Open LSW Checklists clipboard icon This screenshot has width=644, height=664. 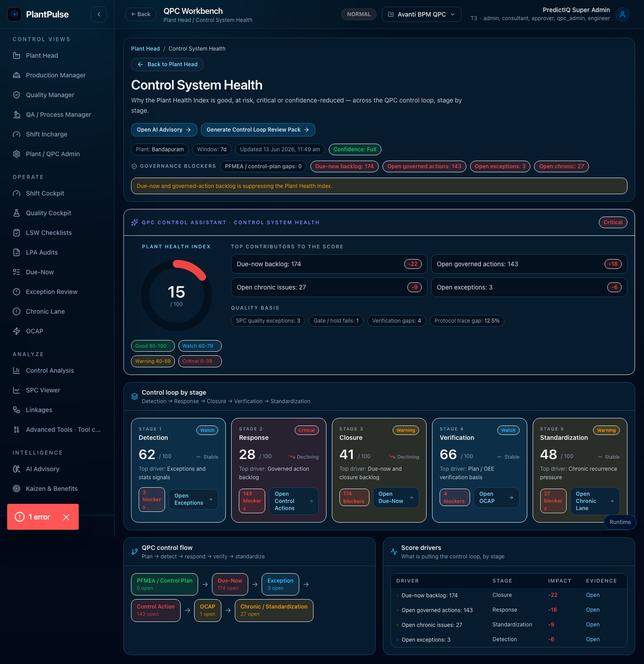[x=17, y=233]
